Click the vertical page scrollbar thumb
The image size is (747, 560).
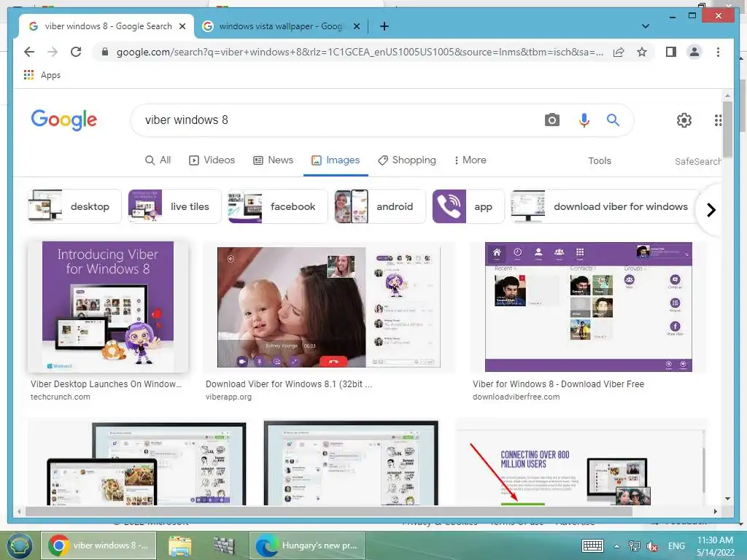727,129
